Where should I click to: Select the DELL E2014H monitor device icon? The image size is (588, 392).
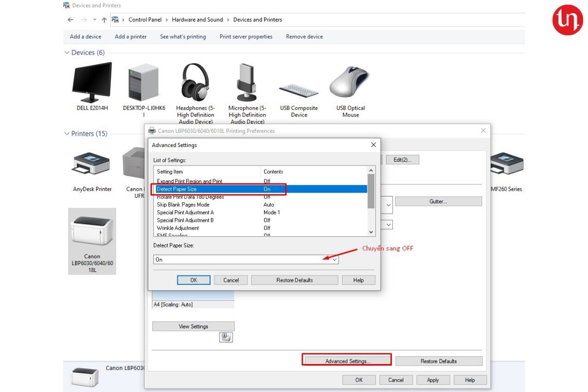tap(92, 82)
